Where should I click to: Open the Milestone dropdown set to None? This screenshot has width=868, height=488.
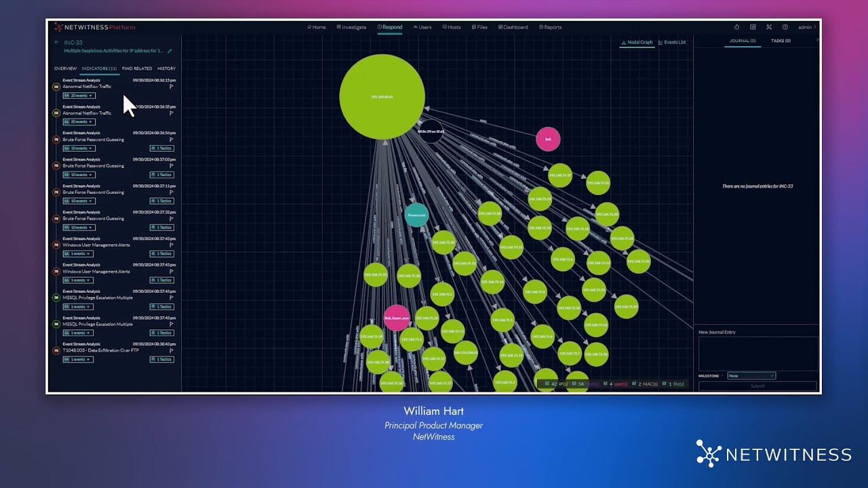[x=751, y=375]
